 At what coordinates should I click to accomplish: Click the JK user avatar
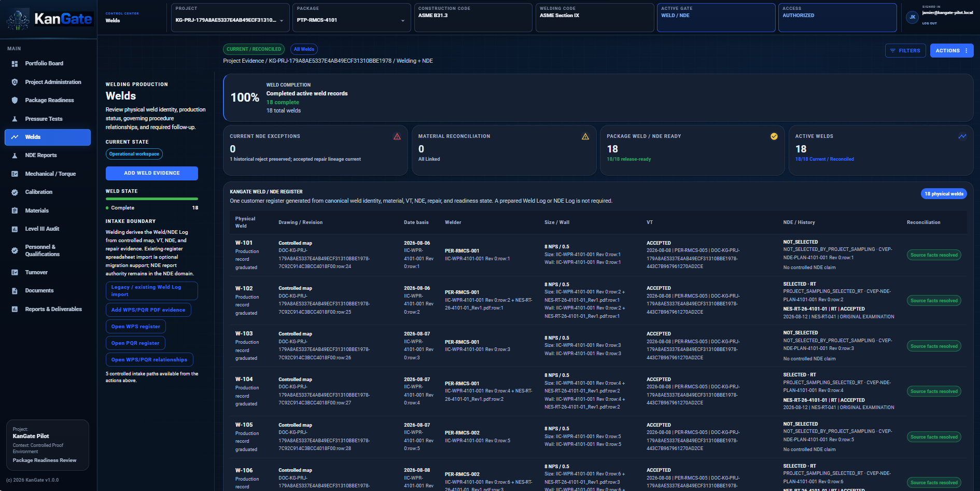pyautogui.click(x=912, y=17)
